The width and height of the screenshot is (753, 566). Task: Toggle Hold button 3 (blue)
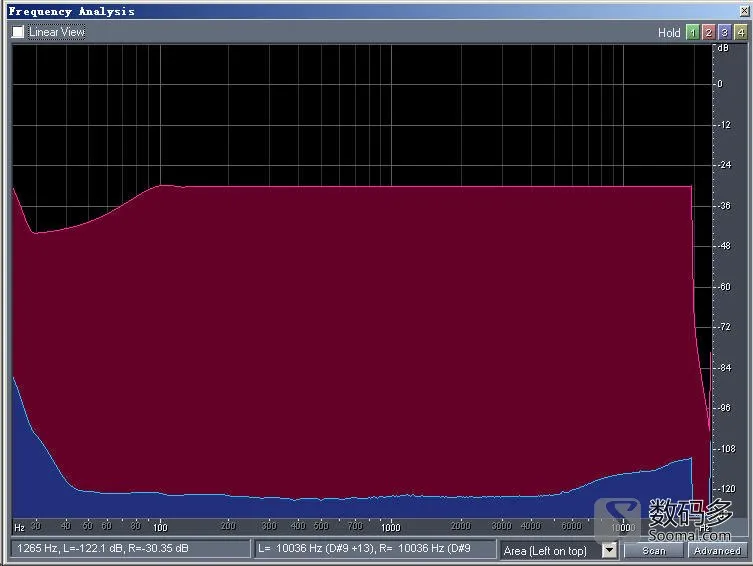click(725, 32)
